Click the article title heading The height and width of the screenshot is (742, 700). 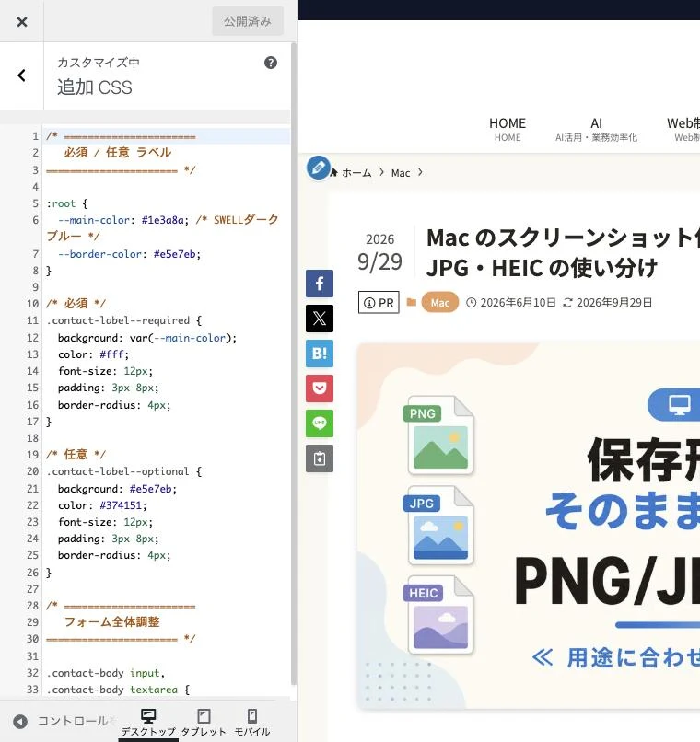tap(563, 252)
